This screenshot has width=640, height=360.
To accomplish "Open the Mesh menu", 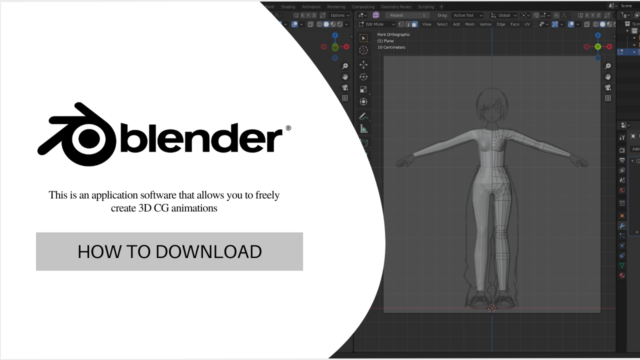I will 470,24.
